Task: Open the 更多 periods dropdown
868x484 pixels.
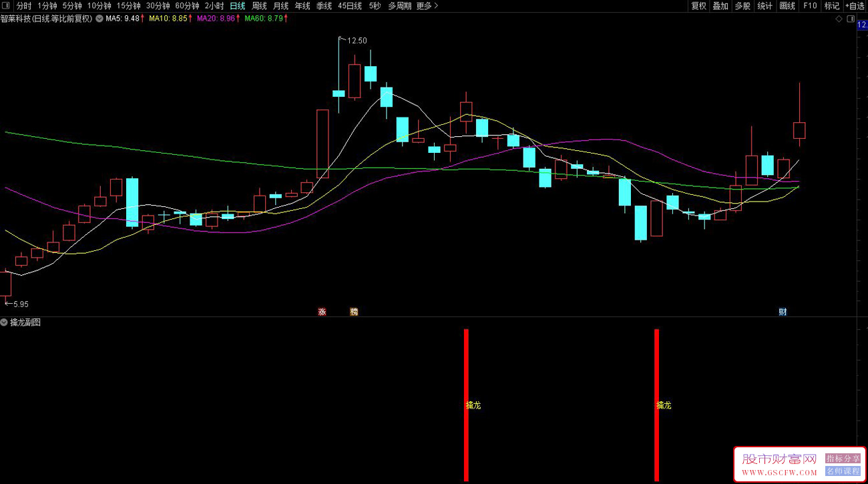Action: click(x=427, y=6)
